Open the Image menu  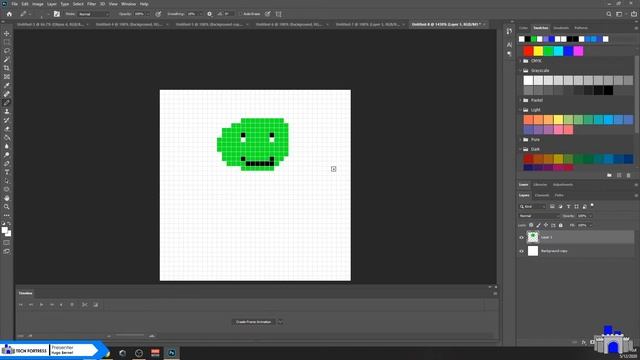[38, 4]
